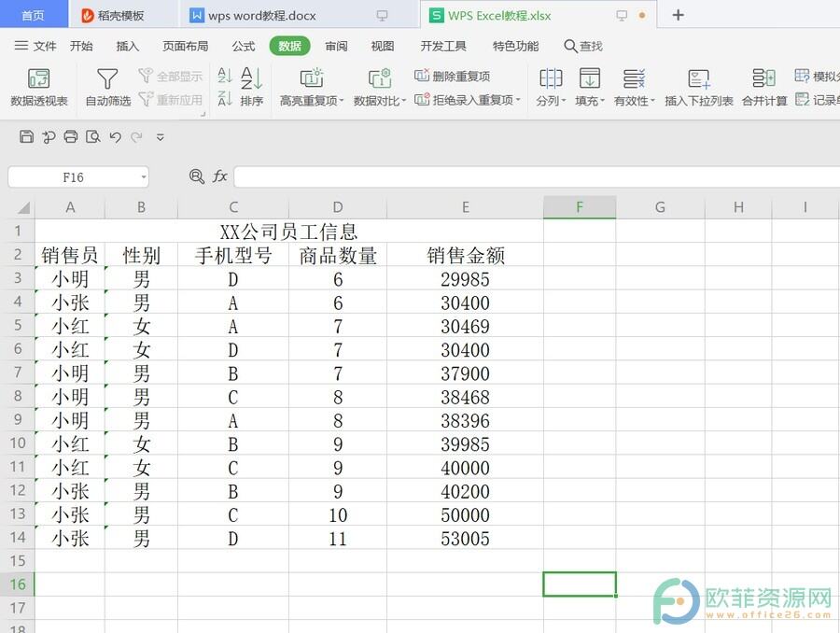The width and height of the screenshot is (840, 633).
Task: Click the Name Box showing F16
Action: point(73,177)
